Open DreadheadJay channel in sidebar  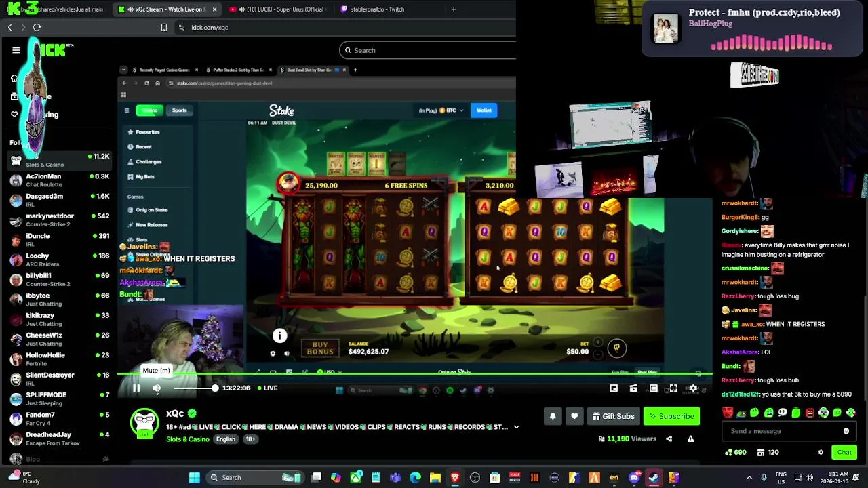59,439
